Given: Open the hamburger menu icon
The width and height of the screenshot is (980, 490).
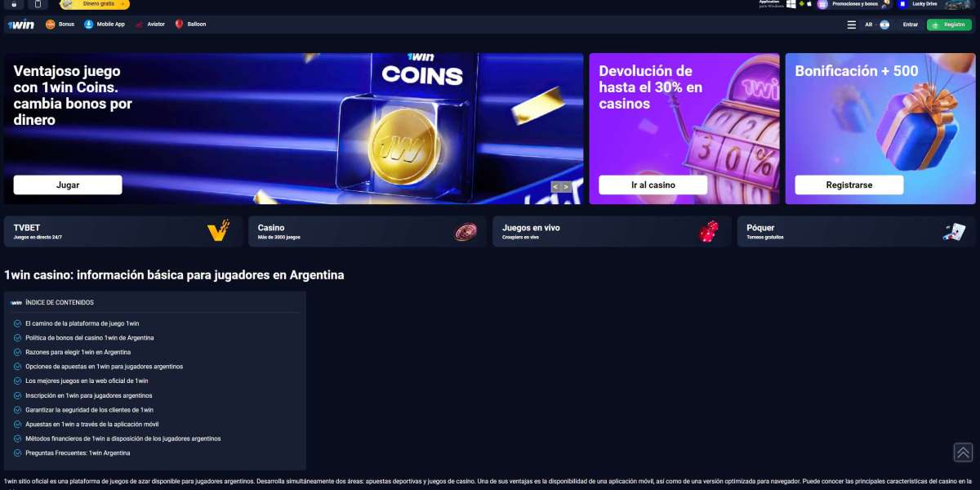Looking at the screenshot, I should click(852, 24).
